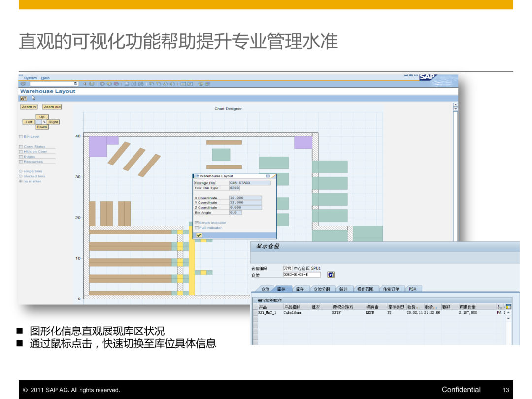Click the Up pan button
Image resolution: width=532 pixels, height=399 pixels.
click(42, 117)
